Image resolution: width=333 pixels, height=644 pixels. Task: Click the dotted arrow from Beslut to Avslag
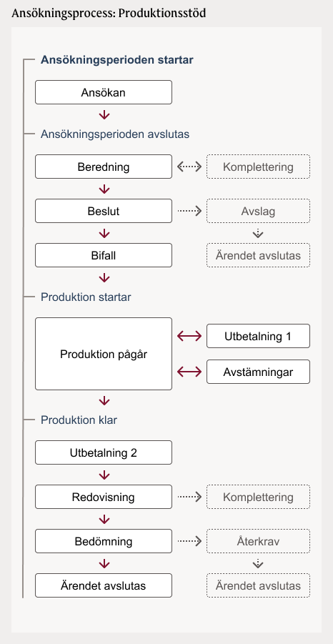189,211
